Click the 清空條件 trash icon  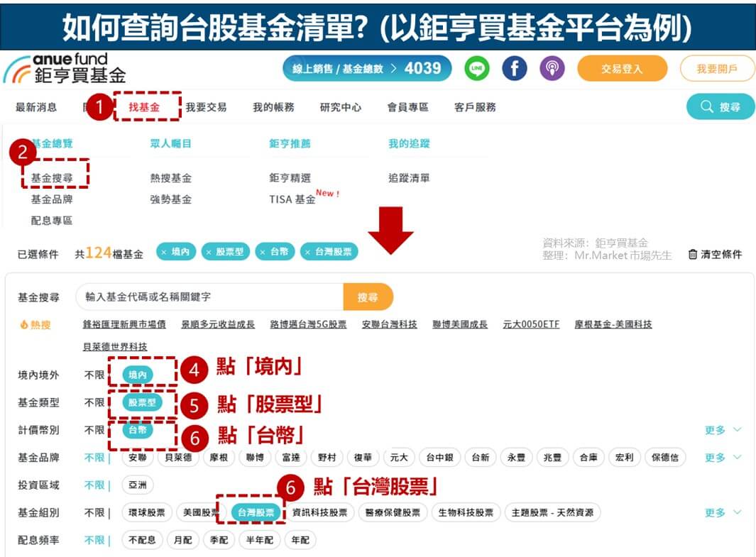coord(692,255)
